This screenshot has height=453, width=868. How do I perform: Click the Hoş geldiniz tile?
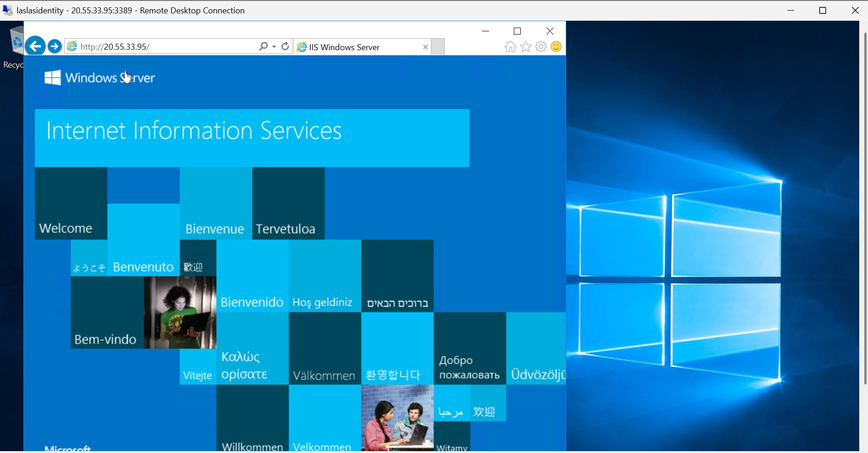pos(325,276)
